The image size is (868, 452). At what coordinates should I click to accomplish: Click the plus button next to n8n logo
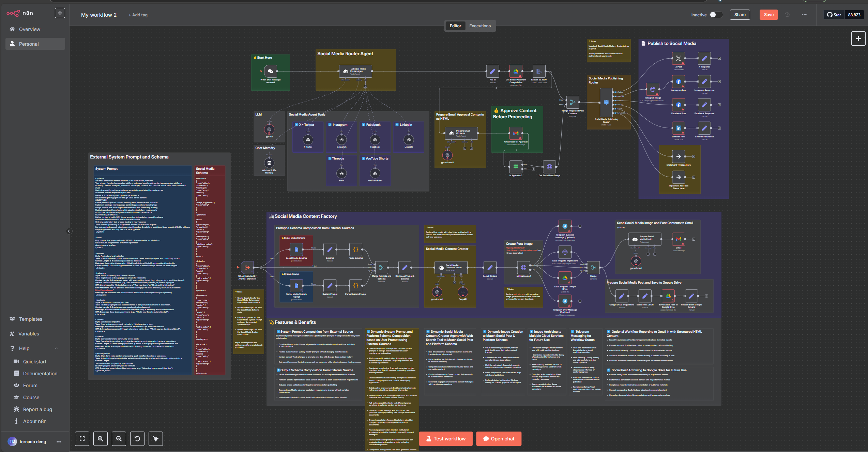pyautogui.click(x=60, y=13)
